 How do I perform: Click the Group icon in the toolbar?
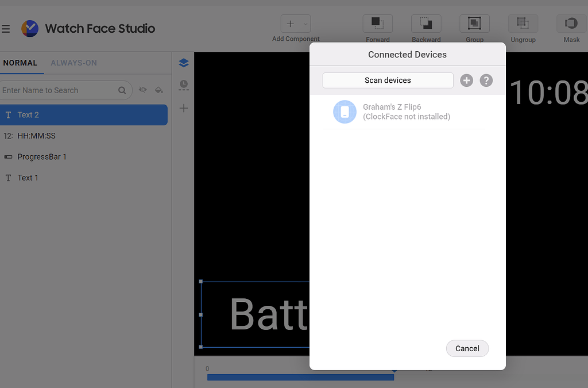(x=474, y=24)
